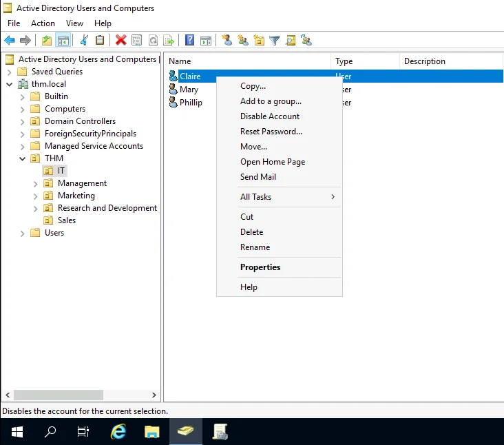Click the Cut scissors icon
Screen dimensions: 504x445
84,40
